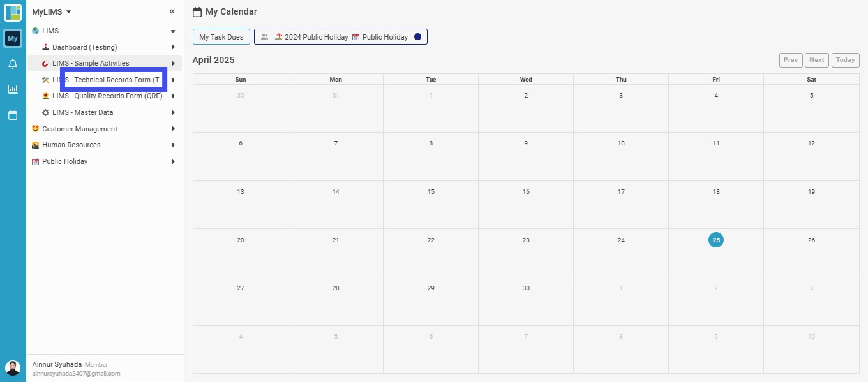Screen dimensions: 868x382
Task: Click the Human Resources icon
Action: coord(35,145)
